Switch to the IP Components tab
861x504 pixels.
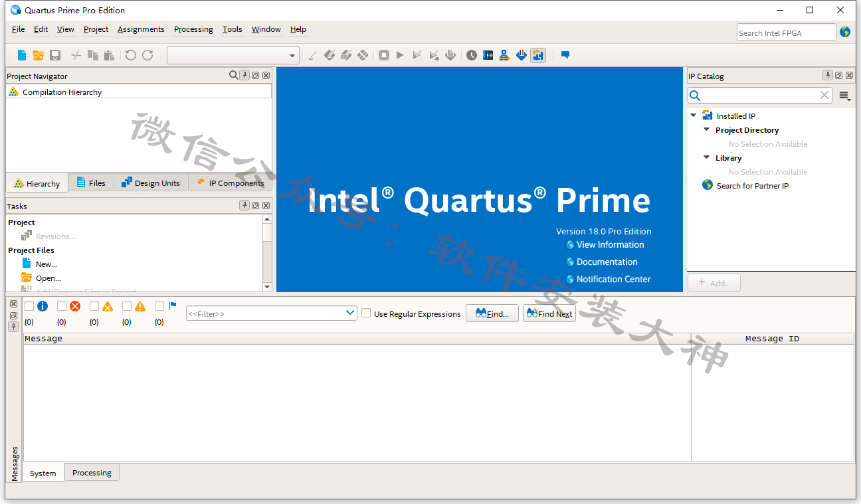[230, 183]
